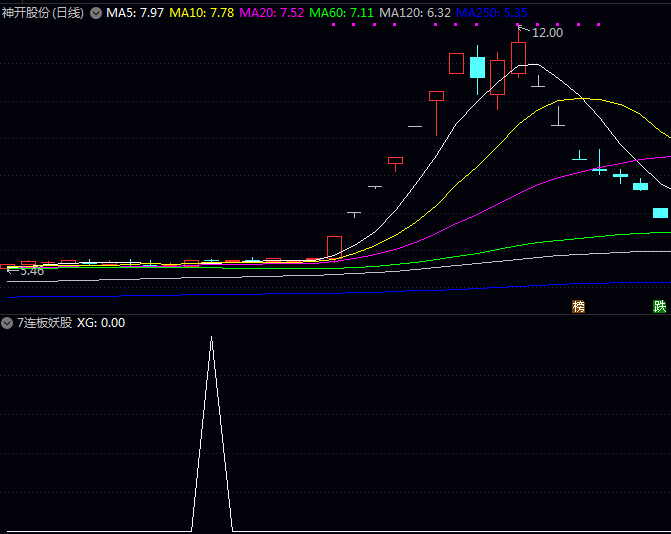Select the peak of the XG signal spike

click(211, 338)
